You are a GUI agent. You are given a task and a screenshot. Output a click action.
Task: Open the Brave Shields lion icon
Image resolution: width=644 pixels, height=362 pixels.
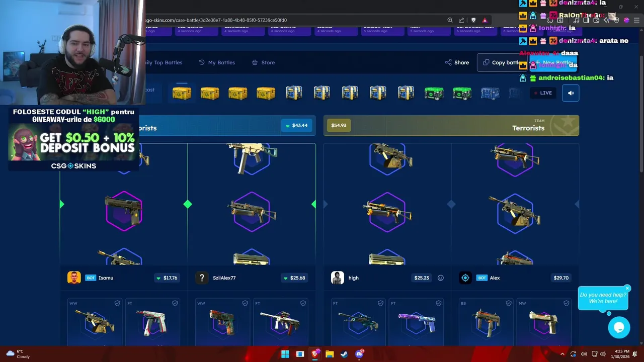click(x=473, y=20)
